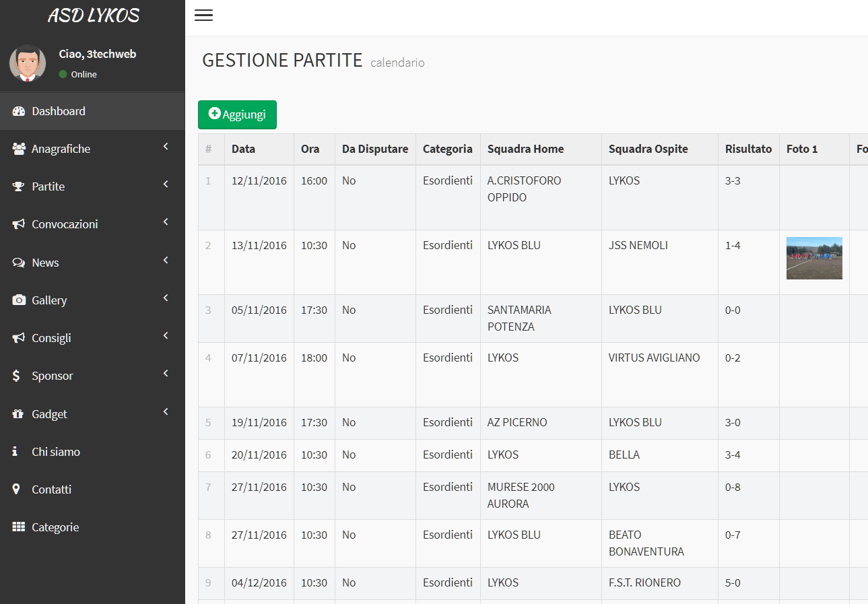Click the Sponsor dollar sign icon
Viewport: 868px width, 604px height.
(x=16, y=376)
